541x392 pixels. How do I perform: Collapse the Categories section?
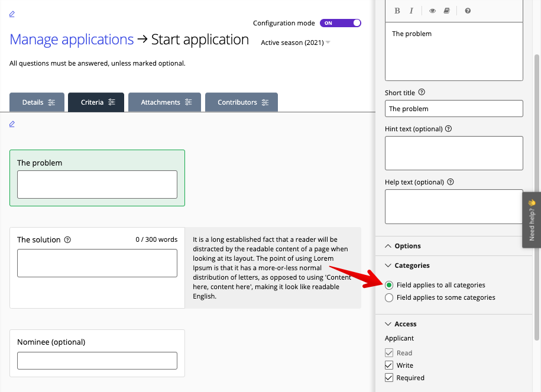pos(407,265)
